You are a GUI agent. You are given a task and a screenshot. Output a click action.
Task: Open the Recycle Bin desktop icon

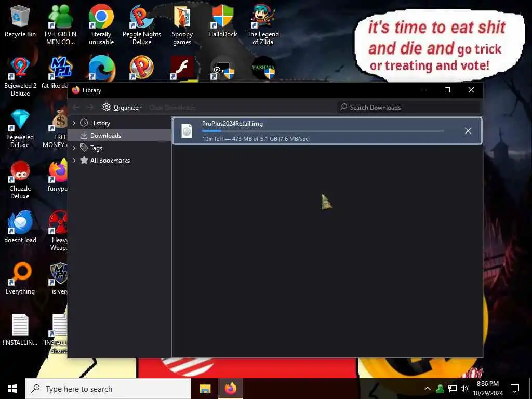(20, 21)
